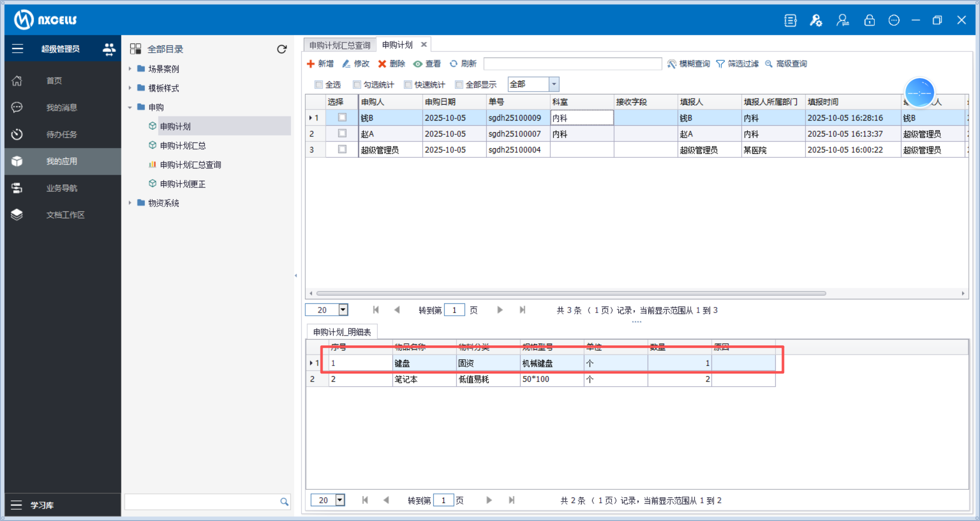
Task: Click the 新增 plus icon to add record
Action: [x=311, y=64]
